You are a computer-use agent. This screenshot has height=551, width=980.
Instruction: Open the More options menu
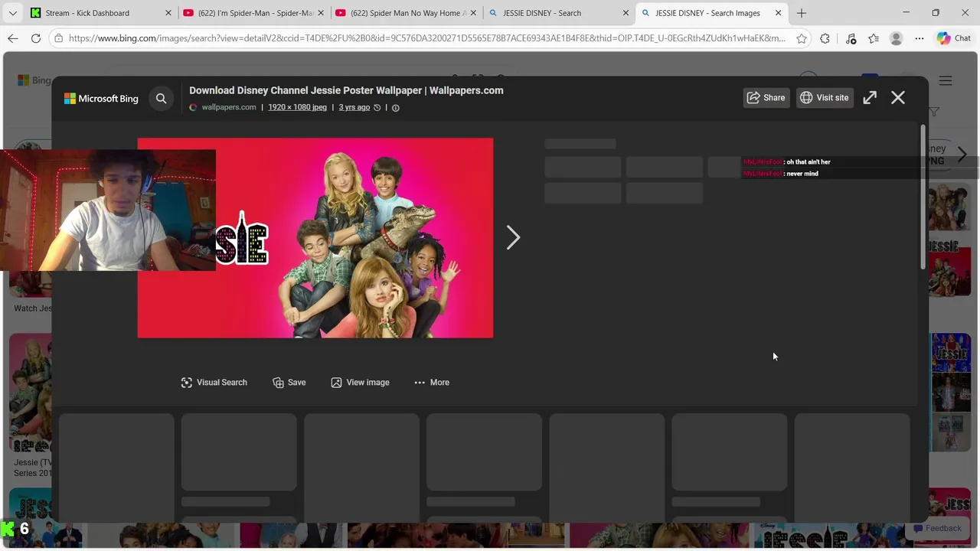click(432, 383)
